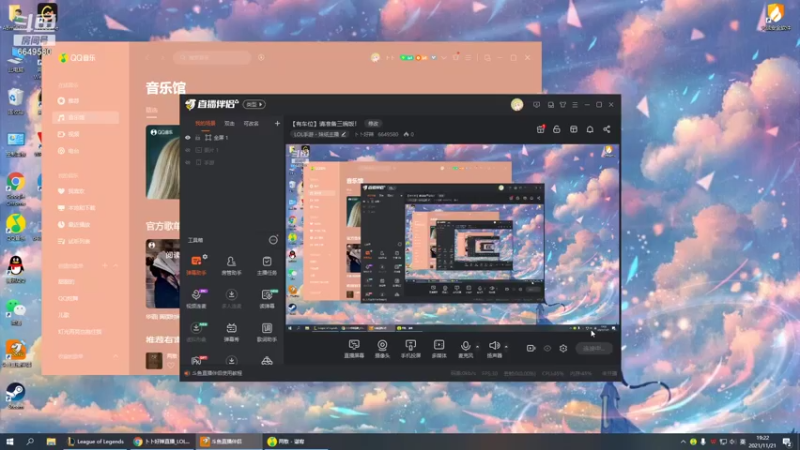The image size is (800, 450).
Task: Add 多媒体 multimedia source
Action: click(439, 349)
